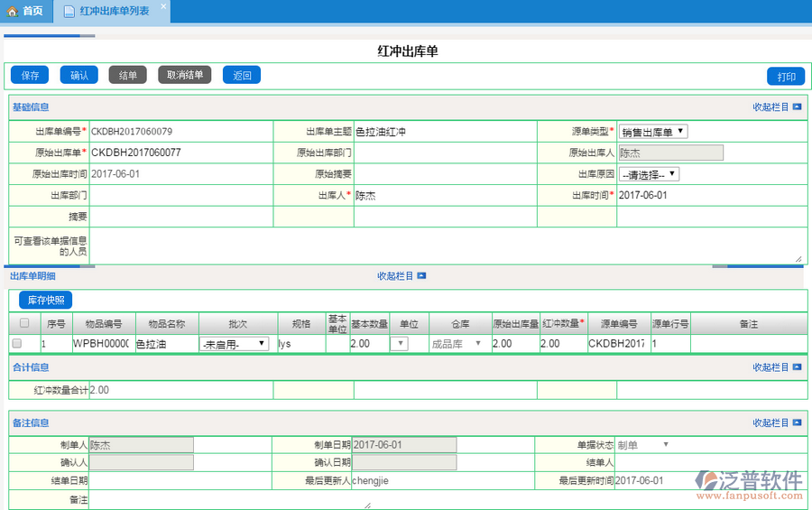Collapse the 备注信息 section icon
The width and height of the screenshot is (812, 510).
point(797,423)
